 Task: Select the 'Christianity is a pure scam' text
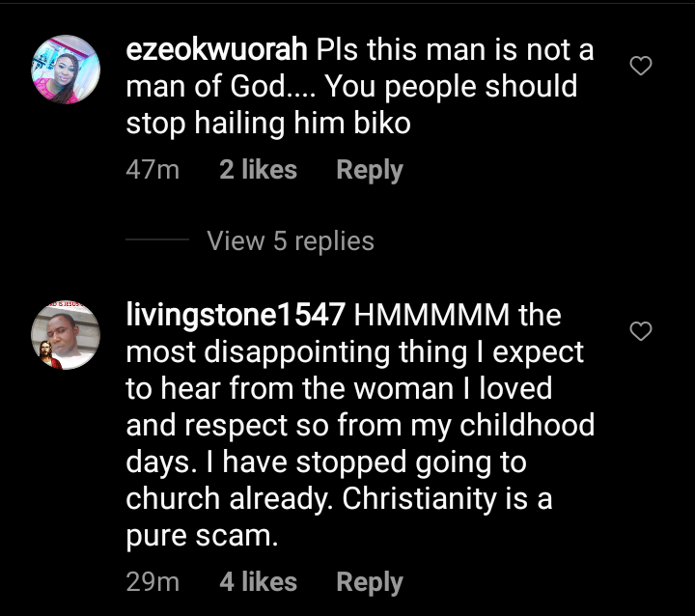tap(339, 518)
